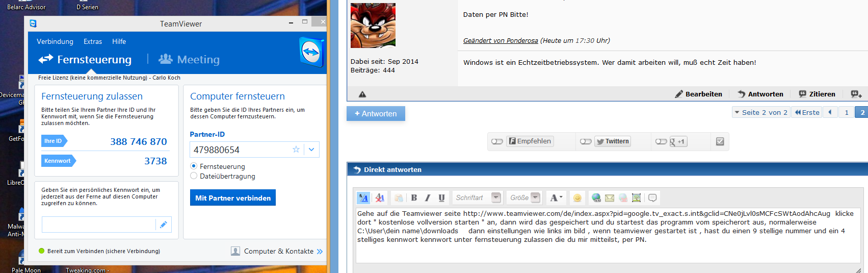Enable the Empfehlen Facebook toggle
868x273 pixels.
tap(497, 141)
